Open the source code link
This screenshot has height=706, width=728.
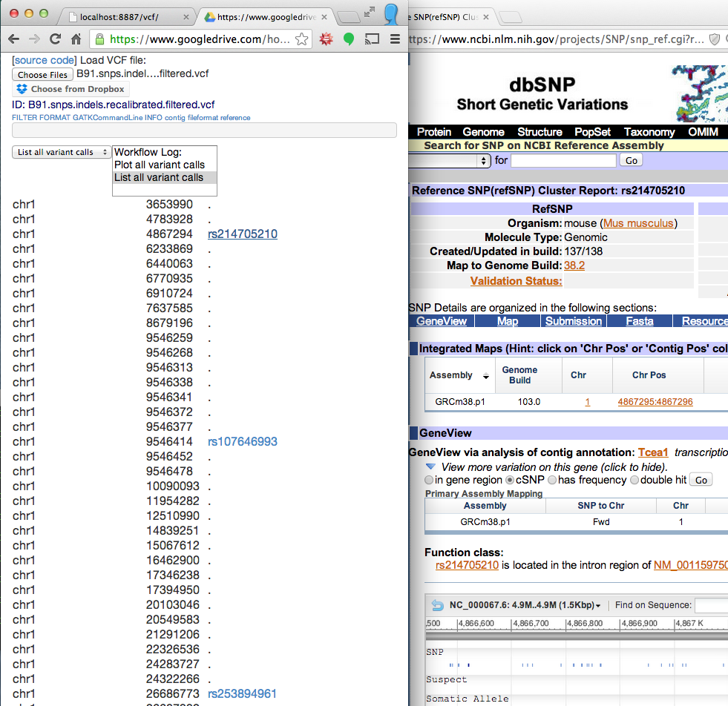click(44, 60)
